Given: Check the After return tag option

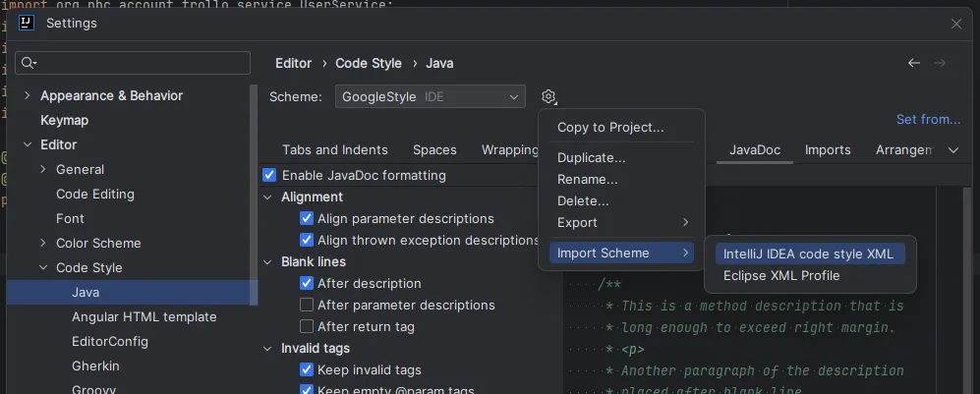Looking at the screenshot, I should (307, 326).
